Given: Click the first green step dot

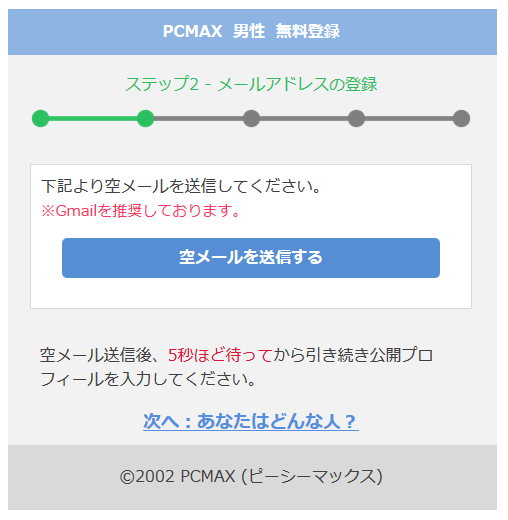Looking at the screenshot, I should coord(40,118).
